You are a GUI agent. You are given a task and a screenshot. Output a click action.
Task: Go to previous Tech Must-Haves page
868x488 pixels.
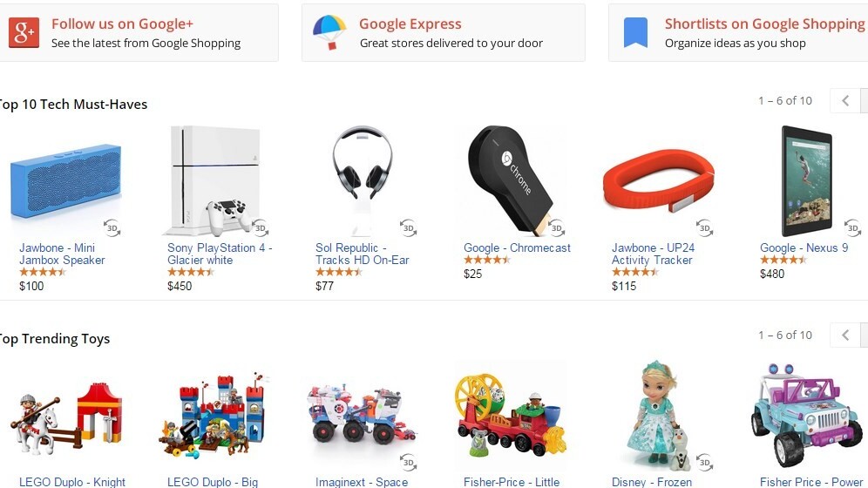pos(844,101)
